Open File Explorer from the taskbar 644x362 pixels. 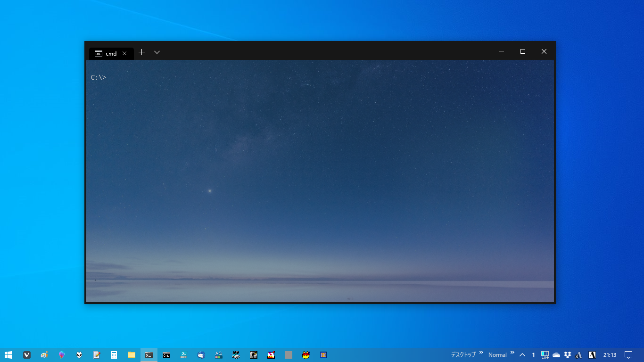coord(132,355)
